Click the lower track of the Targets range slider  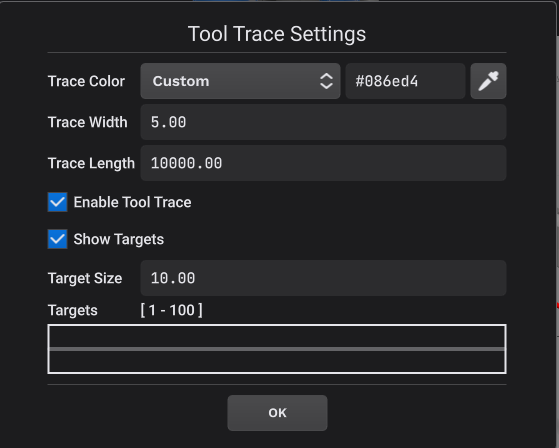tap(277, 361)
